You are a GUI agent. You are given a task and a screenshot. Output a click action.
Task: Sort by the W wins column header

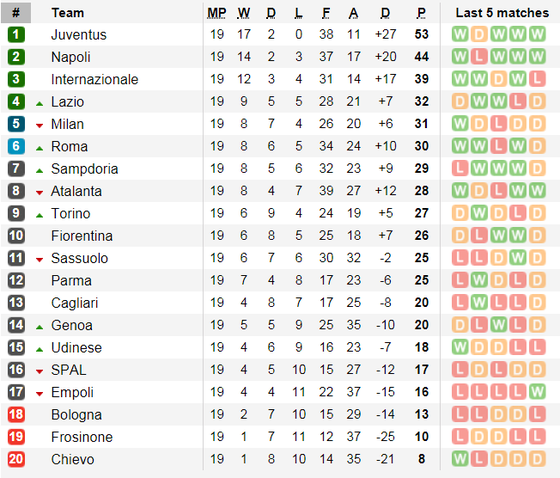click(x=244, y=13)
